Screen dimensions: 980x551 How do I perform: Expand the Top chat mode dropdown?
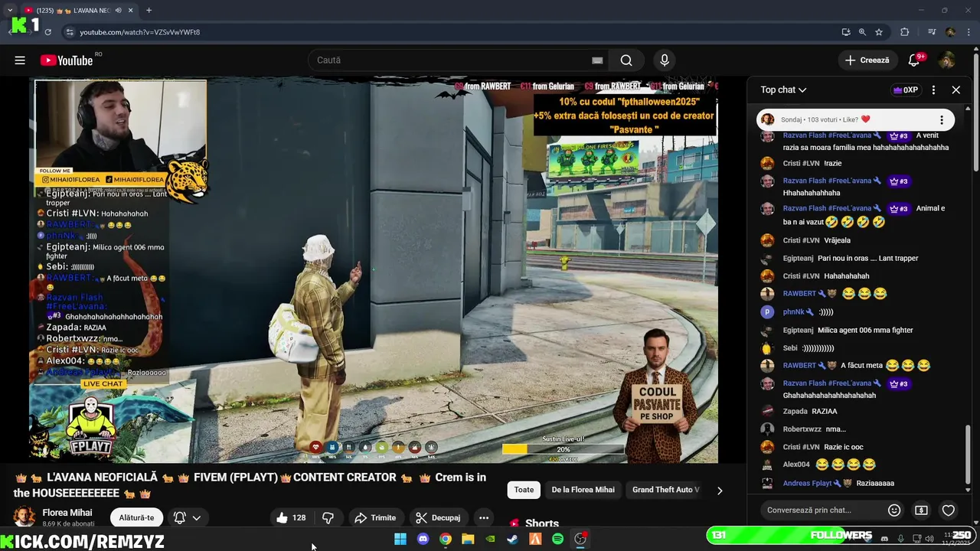coord(783,90)
